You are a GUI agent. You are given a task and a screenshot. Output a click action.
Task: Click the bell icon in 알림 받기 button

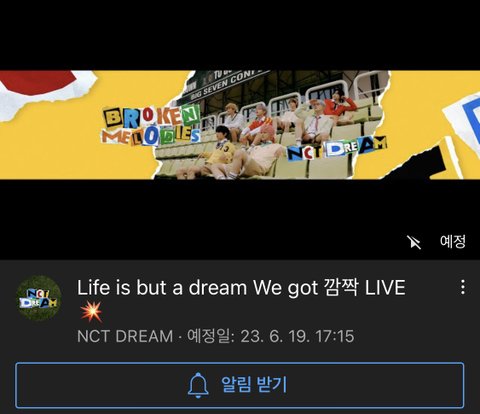coord(198,385)
